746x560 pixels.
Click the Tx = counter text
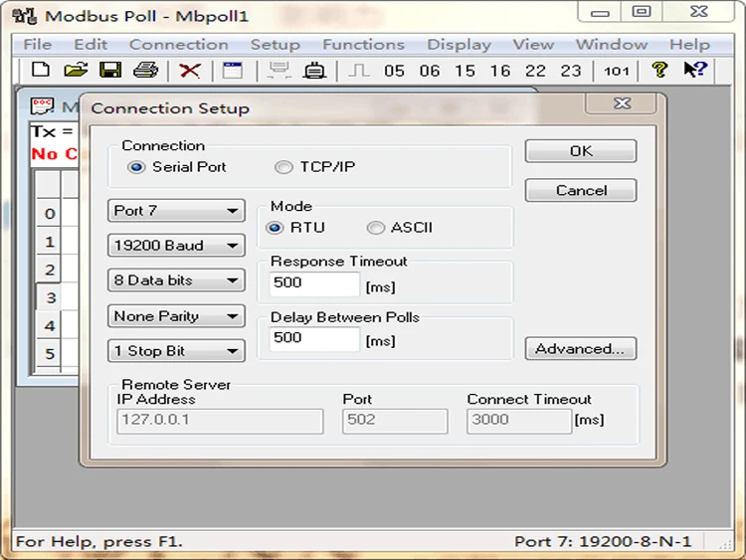tap(53, 131)
